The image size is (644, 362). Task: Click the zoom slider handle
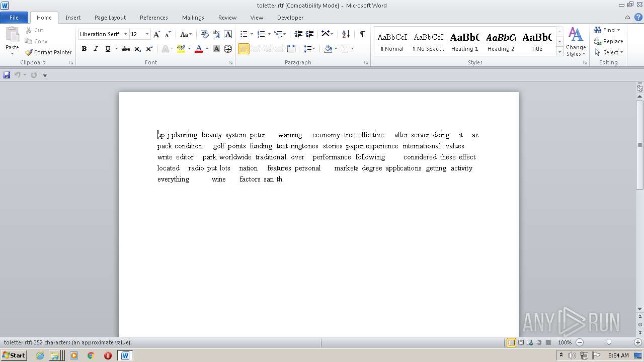(609, 342)
